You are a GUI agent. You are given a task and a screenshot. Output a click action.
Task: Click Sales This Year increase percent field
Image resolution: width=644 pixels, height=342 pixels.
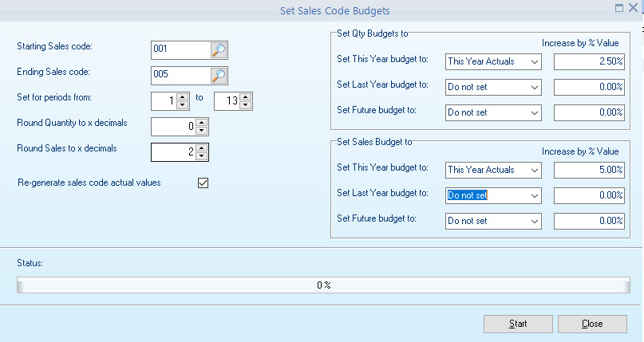[589, 170]
